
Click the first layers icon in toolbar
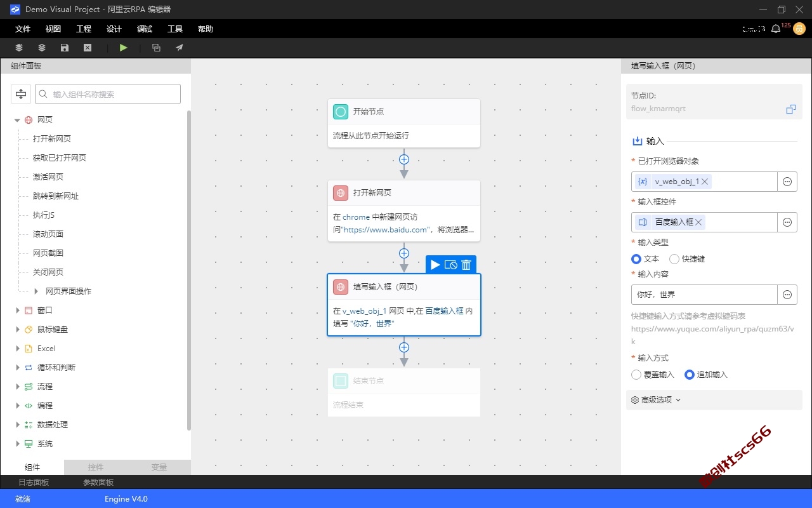coord(19,48)
